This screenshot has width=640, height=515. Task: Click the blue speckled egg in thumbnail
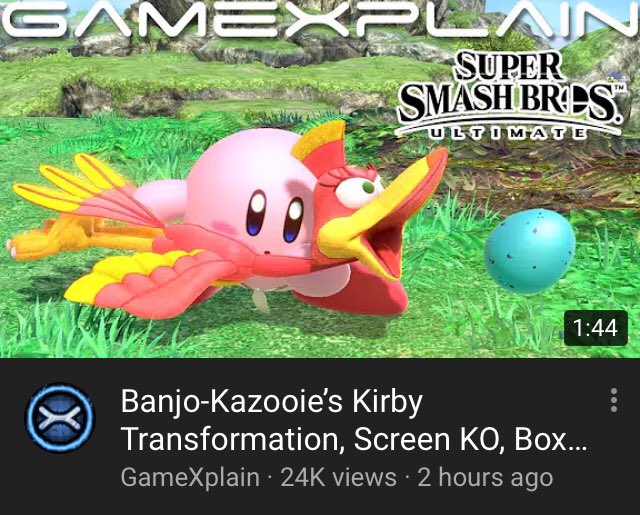click(x=529, y=251)
